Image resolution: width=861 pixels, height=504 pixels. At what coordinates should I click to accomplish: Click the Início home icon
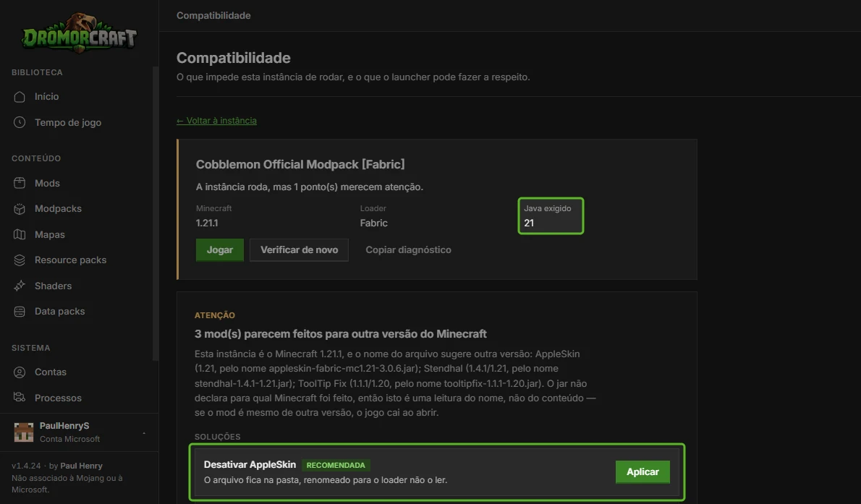click(20, 97)
